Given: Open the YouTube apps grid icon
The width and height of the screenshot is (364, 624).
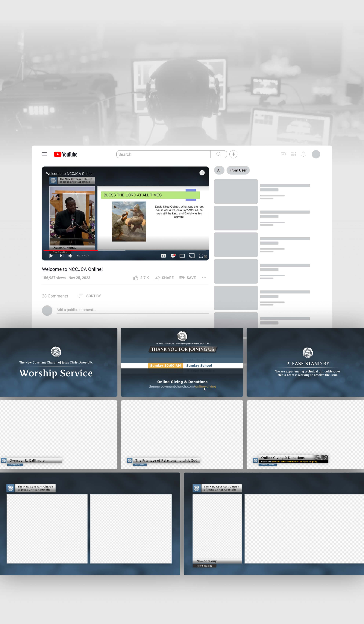Looking at the screenshot, I should click(x=293, y=154).
